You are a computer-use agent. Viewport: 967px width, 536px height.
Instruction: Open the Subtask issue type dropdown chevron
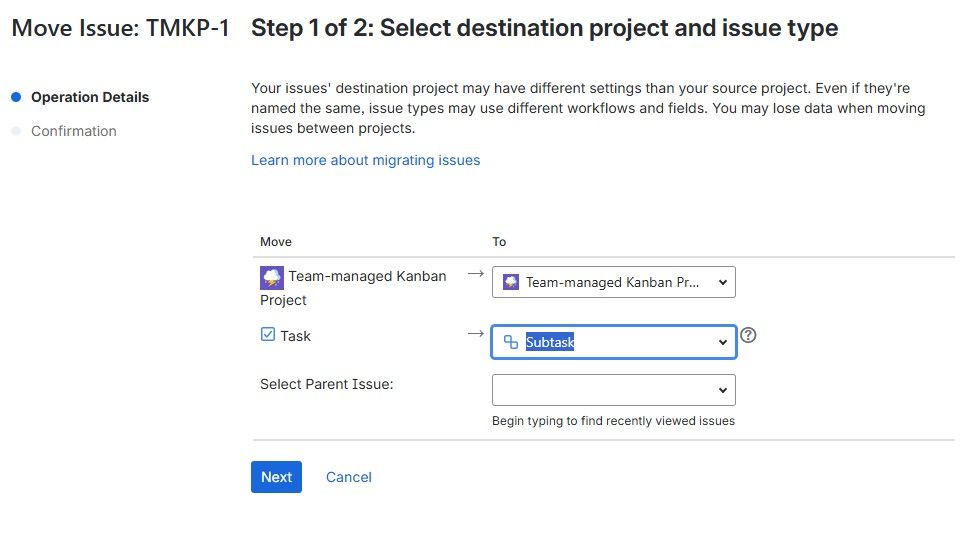pos(723,342)
